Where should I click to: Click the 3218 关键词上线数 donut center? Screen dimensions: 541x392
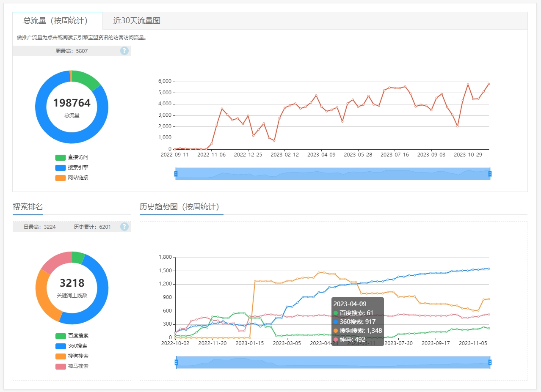72,288
